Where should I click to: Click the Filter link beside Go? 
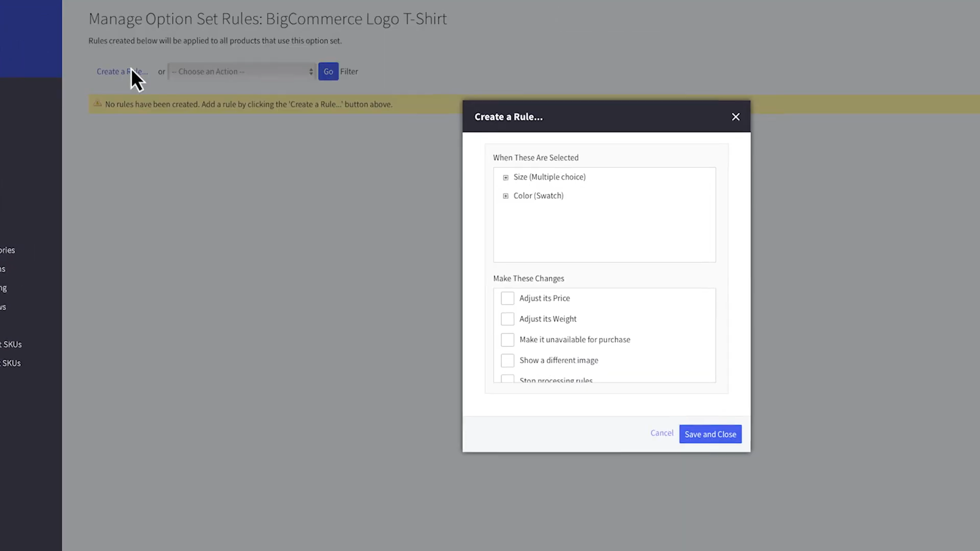click(x=349, y=71)
